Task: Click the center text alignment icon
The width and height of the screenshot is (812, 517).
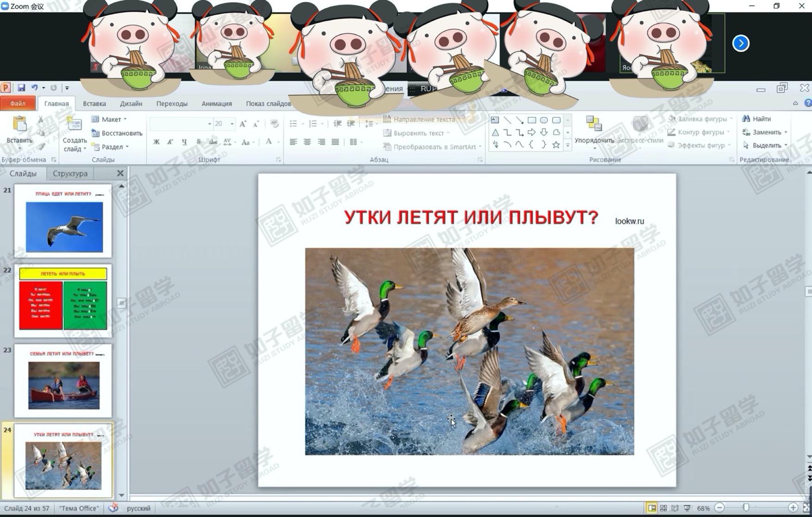Action: pyautogui.click(x=307, y=142)
